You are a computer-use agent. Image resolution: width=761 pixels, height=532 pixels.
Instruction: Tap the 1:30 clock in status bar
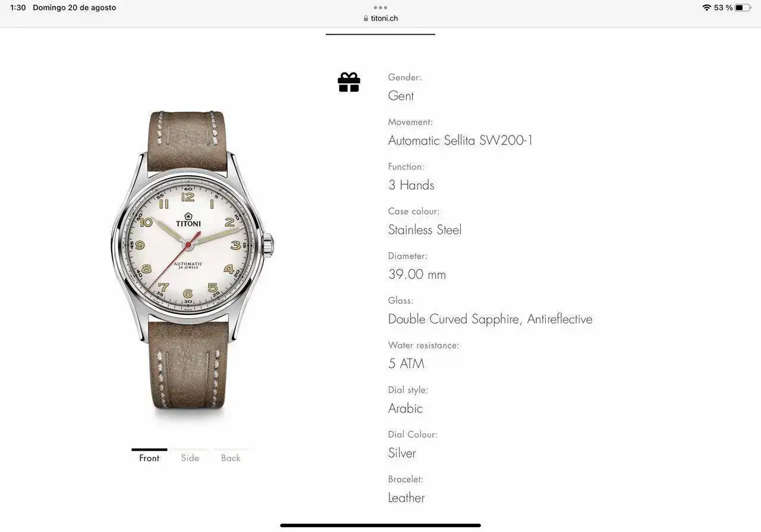(18, 8)
